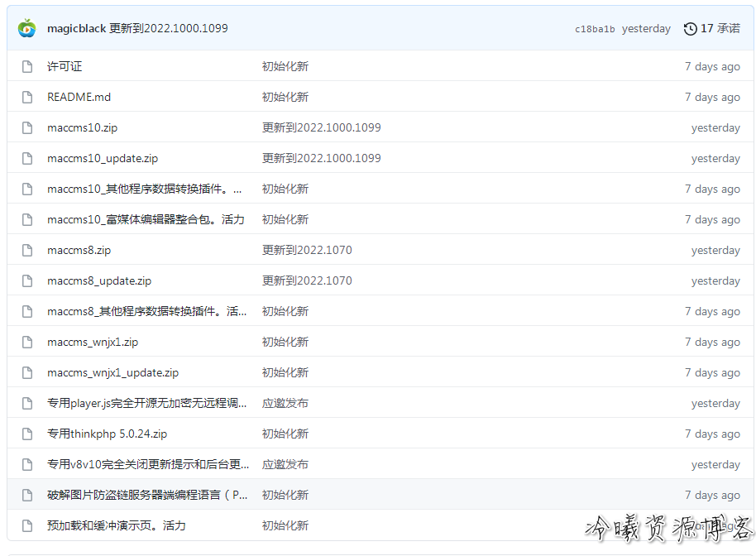Open 更新到2022.1000.1099 commit in maccms10.zip row
The height and width of the screenshot is (556, 756).
tap(321, 127)
